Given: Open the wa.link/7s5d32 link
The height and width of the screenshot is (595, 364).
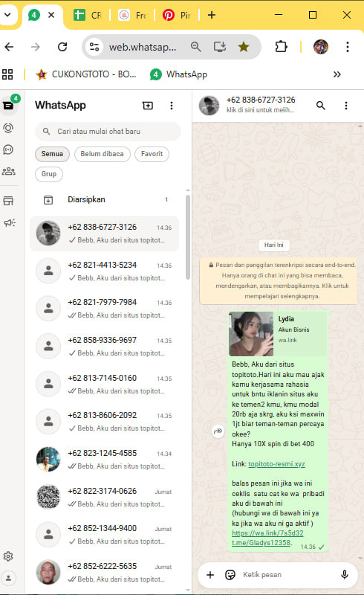Looking at the screenshot, I should point(267,533).
